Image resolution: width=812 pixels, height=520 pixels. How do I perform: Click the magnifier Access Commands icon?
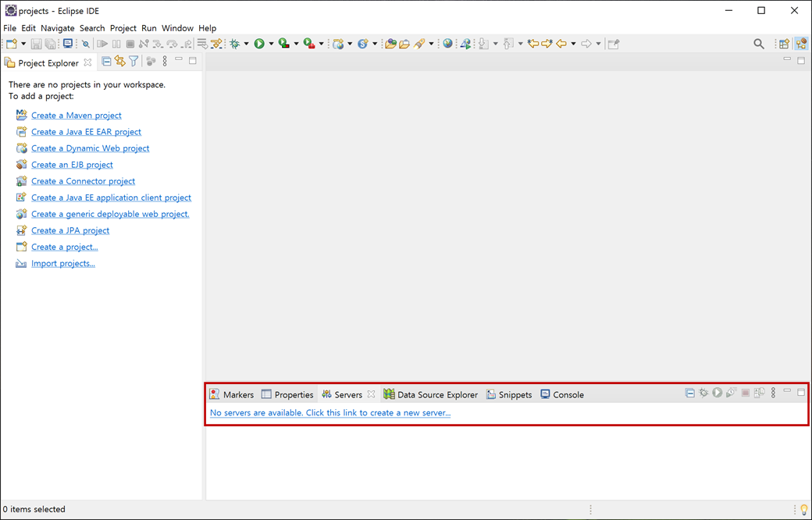pos(759,44)
